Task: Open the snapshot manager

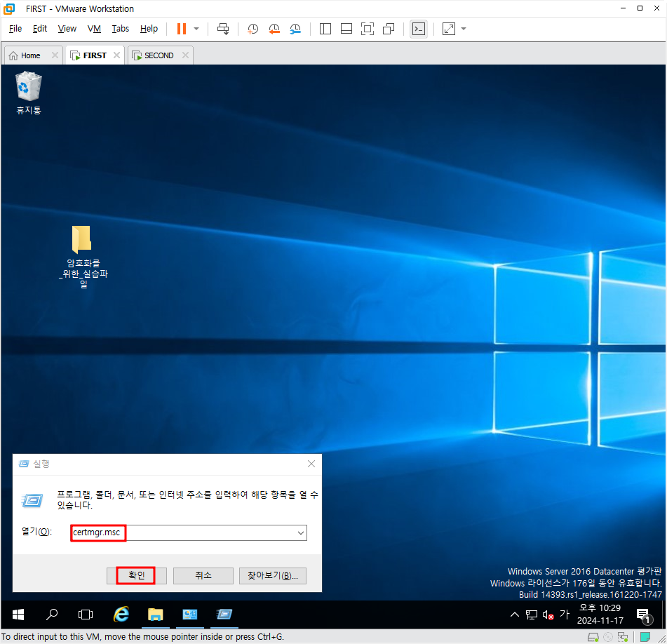Action: (x=295, y=29)
